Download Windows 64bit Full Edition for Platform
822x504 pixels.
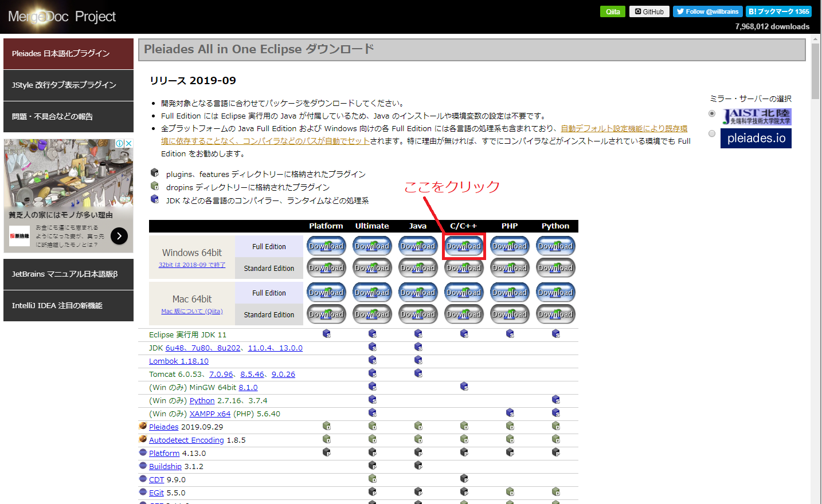326,246
